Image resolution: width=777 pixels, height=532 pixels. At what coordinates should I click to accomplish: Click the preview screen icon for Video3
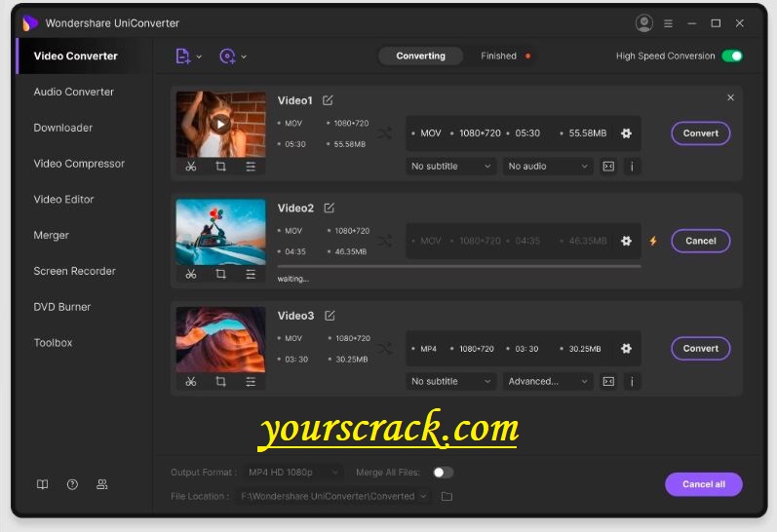pos(608,381)
